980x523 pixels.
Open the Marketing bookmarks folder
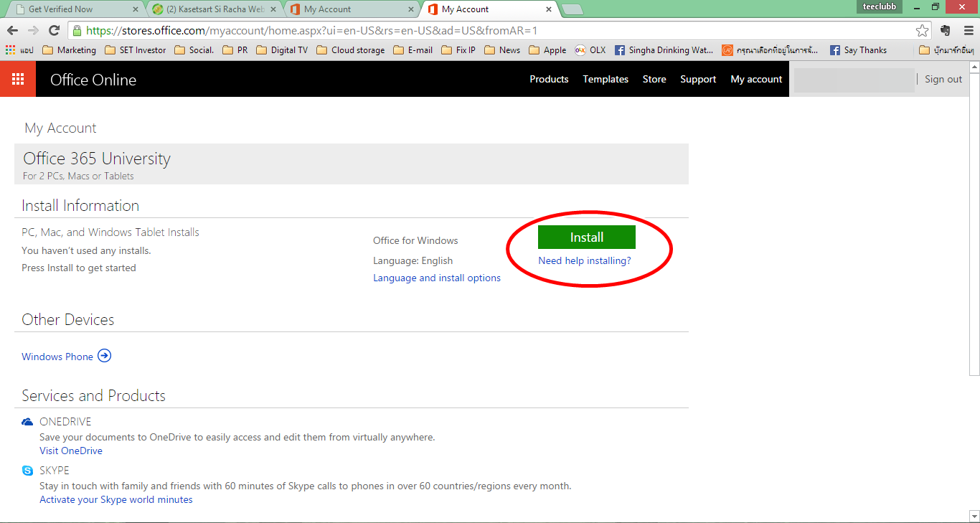click(70, 50)
